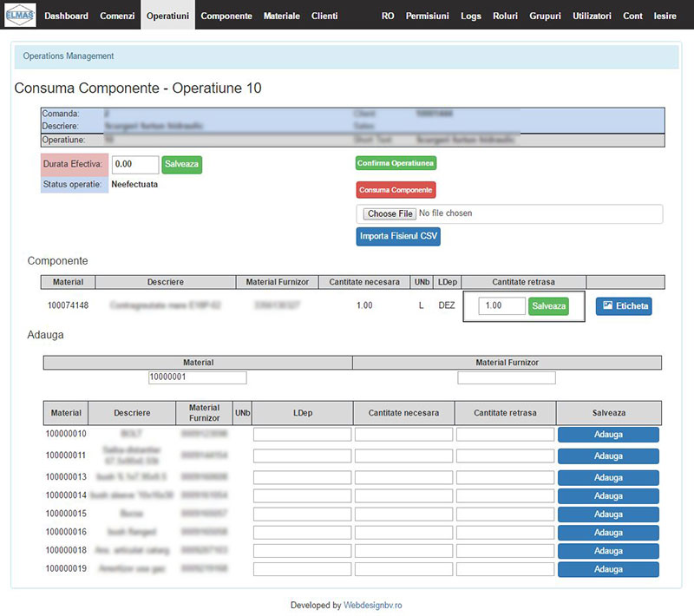Click LDep field for material 100000019

point(302,569)
